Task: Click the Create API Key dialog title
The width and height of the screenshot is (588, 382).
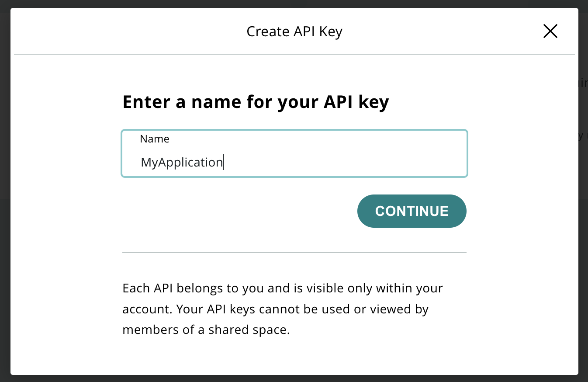Action: [x=294, y=31]
